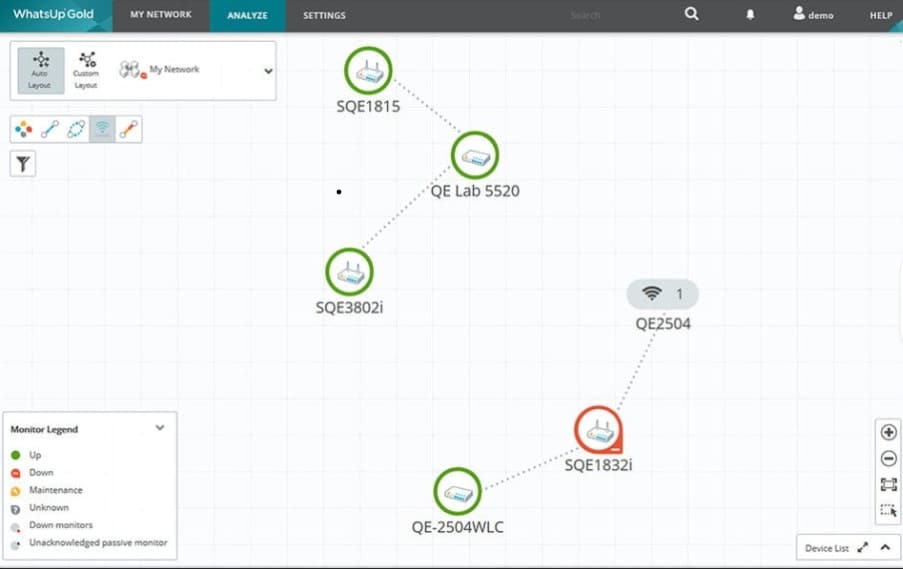Click the QE-2504WLC label text
The height and width of the screenshot is (569, 903).
tap(457, 527)
